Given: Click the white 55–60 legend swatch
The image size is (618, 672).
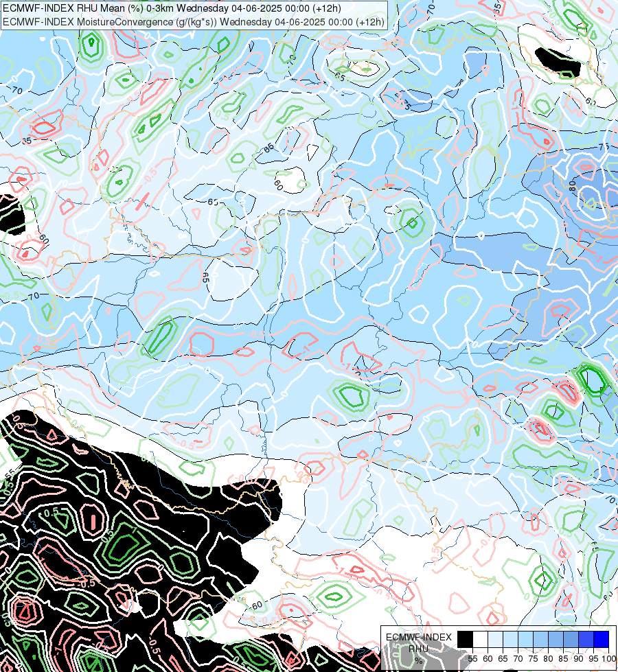Looking at the screenshot, I should (x=481, y=639).
